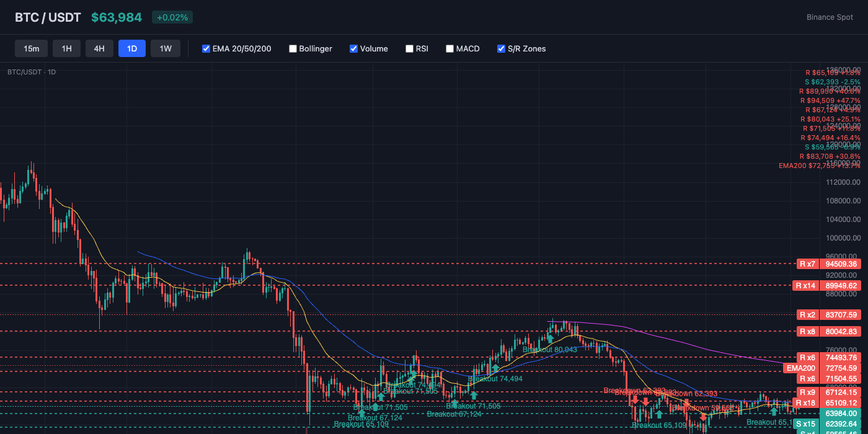Click the S $62,393 -2.5% legend entry
The height and width of the screenshot is (434, 868).
832,82
